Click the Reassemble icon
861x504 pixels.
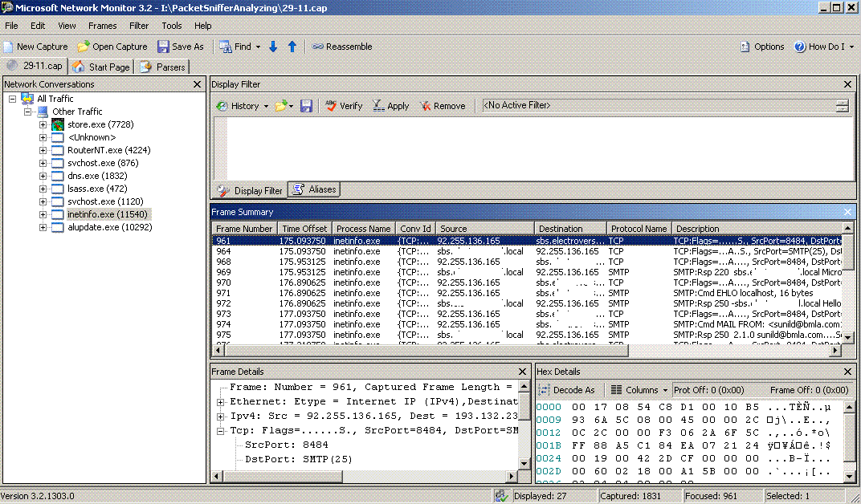point(342,46)
